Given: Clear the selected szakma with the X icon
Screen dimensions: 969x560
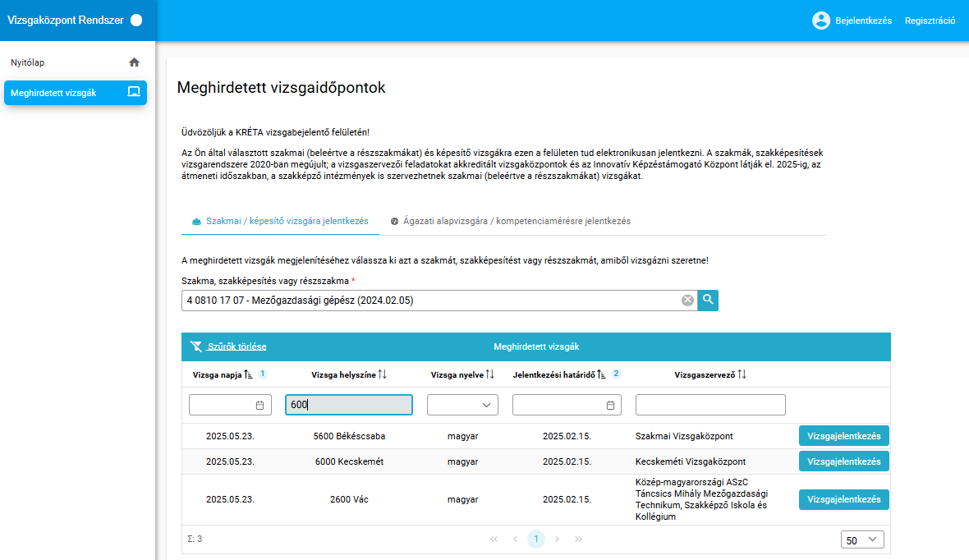Looking at the screenshot, I should pos(687,301).
